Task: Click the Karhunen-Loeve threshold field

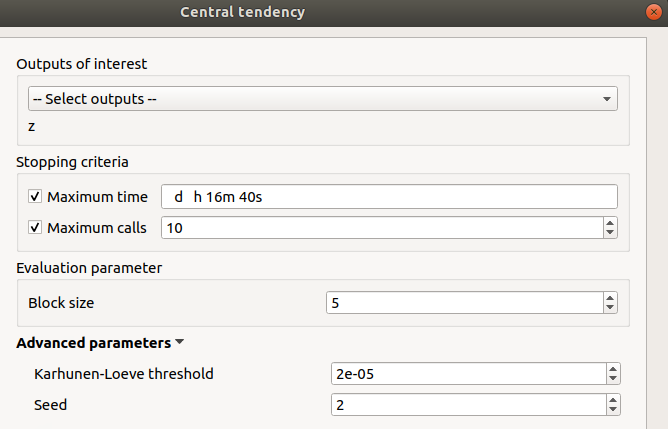Action: 465,374
